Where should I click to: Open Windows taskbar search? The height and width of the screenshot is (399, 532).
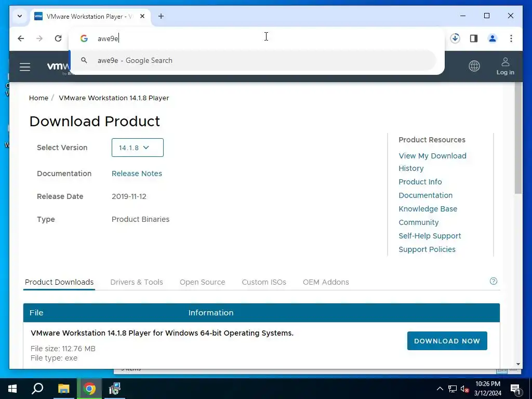37,389
